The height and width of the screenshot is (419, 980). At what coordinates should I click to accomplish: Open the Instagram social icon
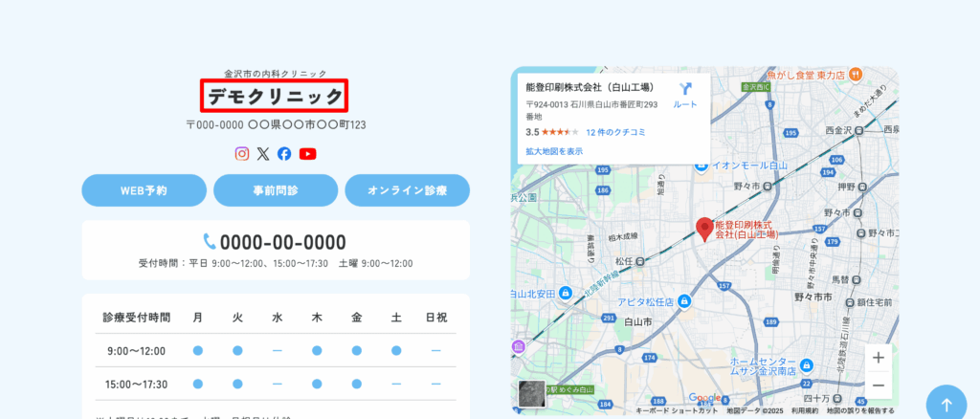point(242,153)
